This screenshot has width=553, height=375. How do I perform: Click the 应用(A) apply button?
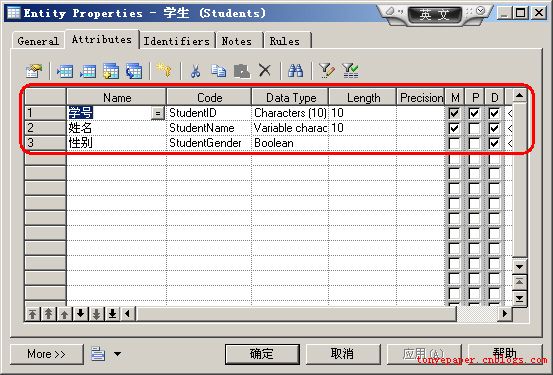424,354
